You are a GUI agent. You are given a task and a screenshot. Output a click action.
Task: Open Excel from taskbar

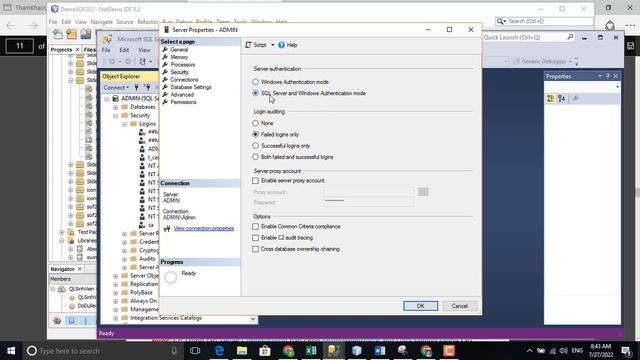(x=311, y=351)
